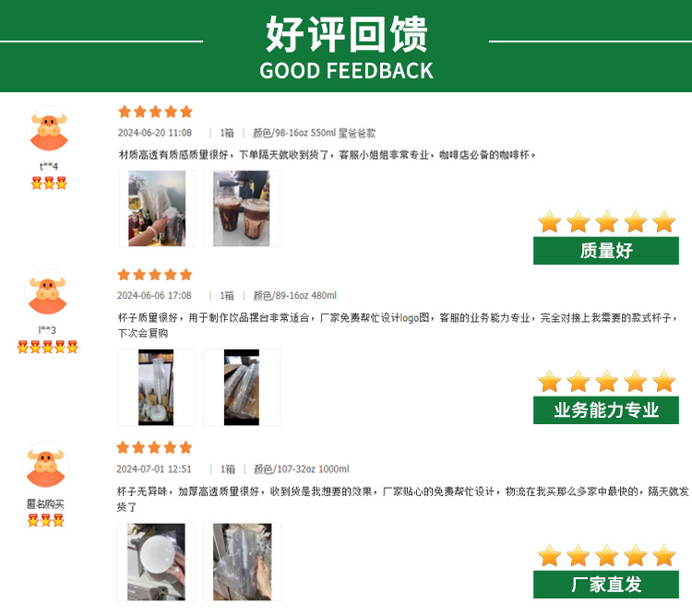Screen dimensions: 692x616
Task: Click the green 厂家直发 badge
Action: 606,585
